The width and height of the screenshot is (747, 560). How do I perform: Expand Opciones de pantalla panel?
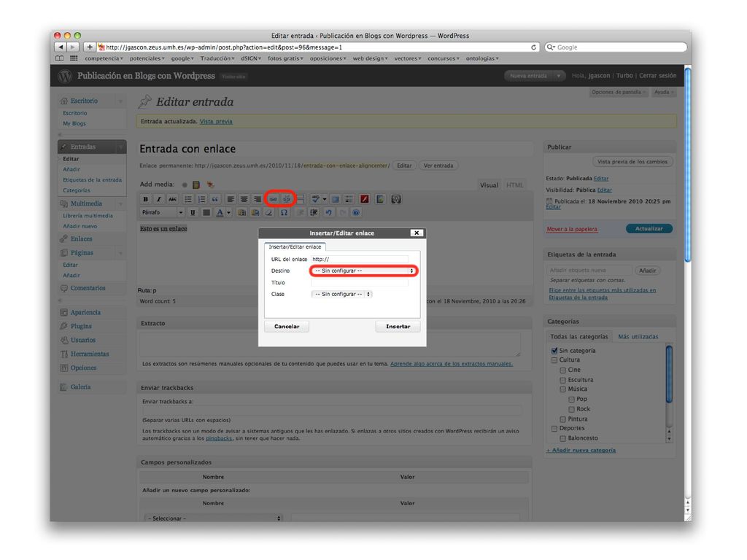point(619,93)
